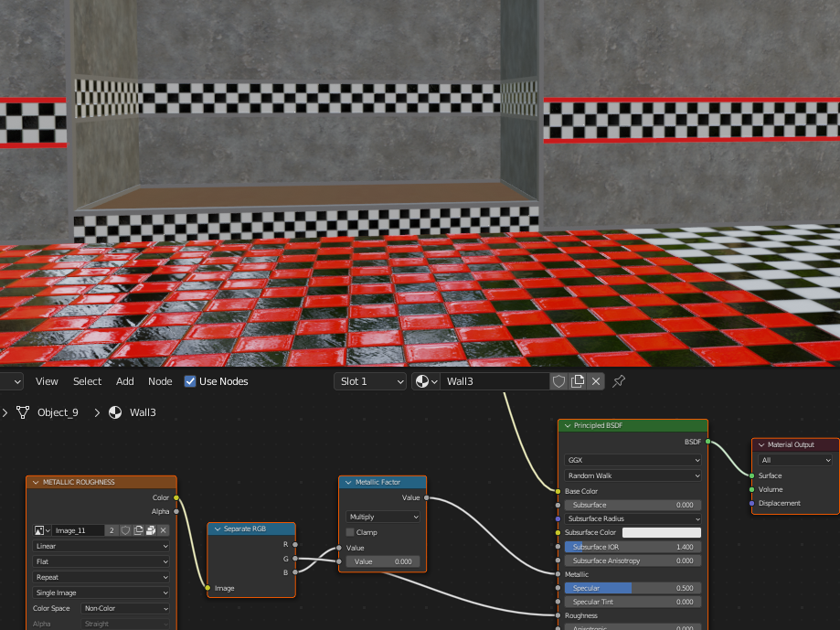Open the Add menu

[x=125, y=381]
